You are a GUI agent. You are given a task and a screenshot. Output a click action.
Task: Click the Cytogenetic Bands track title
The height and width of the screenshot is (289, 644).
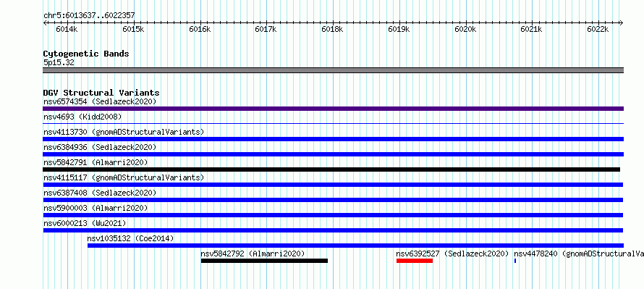(86, 54)
